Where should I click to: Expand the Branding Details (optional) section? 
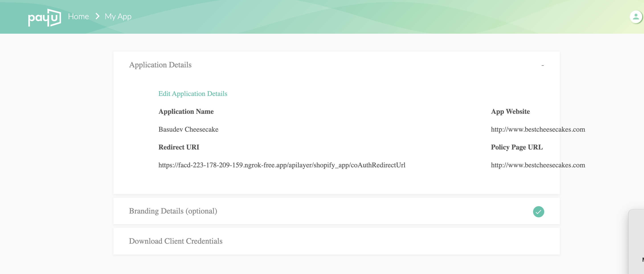pos(336,211)
